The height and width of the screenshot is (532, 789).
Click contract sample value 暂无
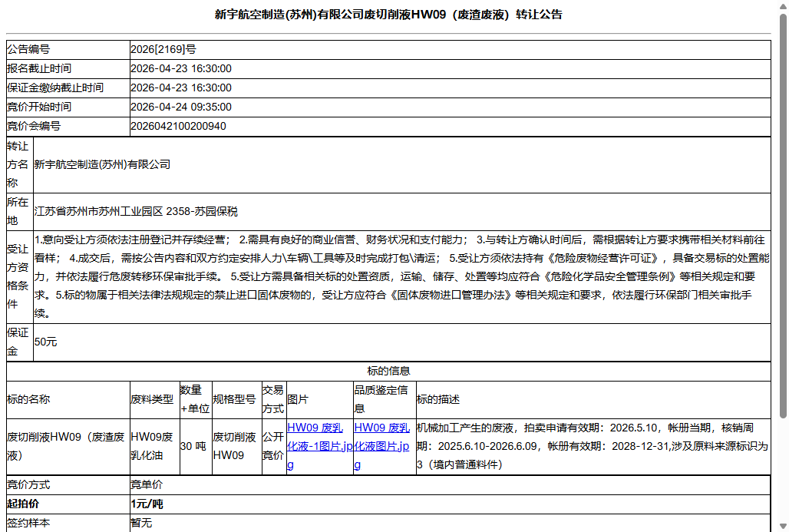pyautogui.click(x=141, y=524)
